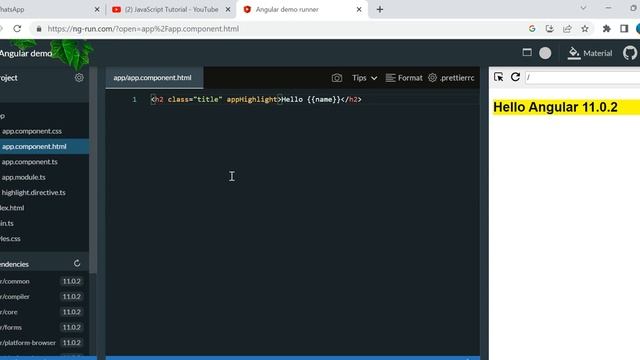The height and width of the screenshot is (360, 640).
Task: Open the Material paint bucket option
Action: (x=590, y=53)
